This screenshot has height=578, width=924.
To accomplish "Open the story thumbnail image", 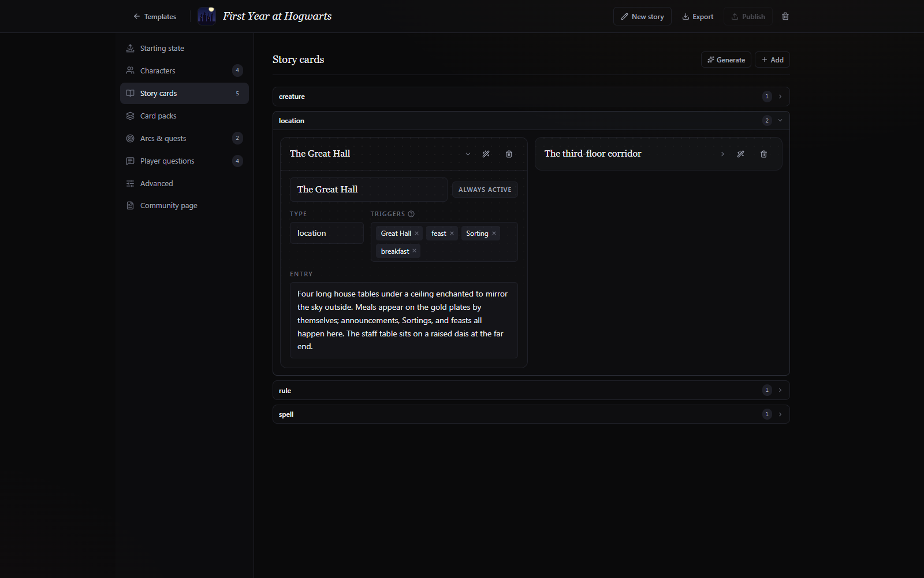I will pyautogui.click(x=207, y=16).
